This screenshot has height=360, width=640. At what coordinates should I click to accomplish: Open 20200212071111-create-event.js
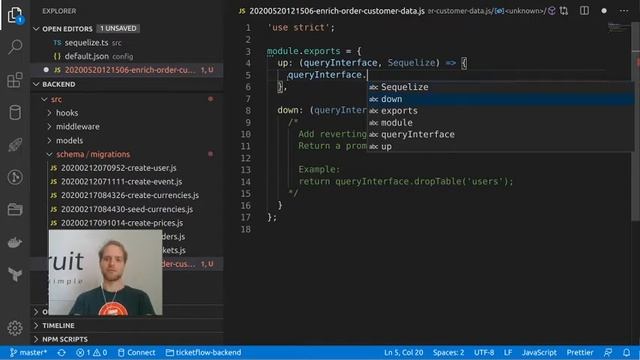(121, 182)
